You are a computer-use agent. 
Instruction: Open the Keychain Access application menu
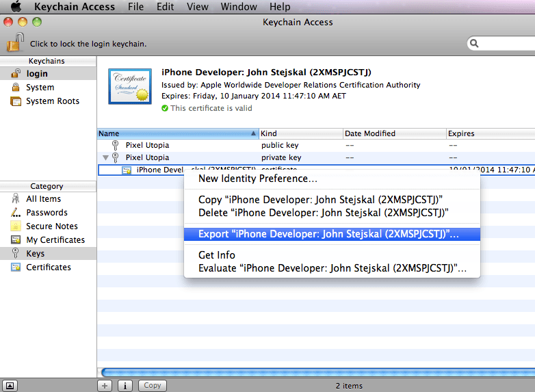[x=75, y=6]
